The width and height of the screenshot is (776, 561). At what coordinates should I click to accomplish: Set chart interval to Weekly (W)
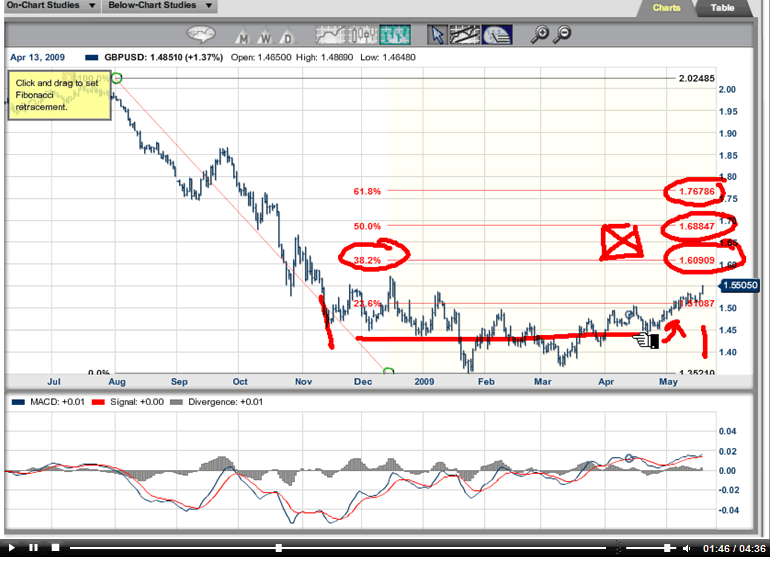pyautogui.click(x=264, y=38)
